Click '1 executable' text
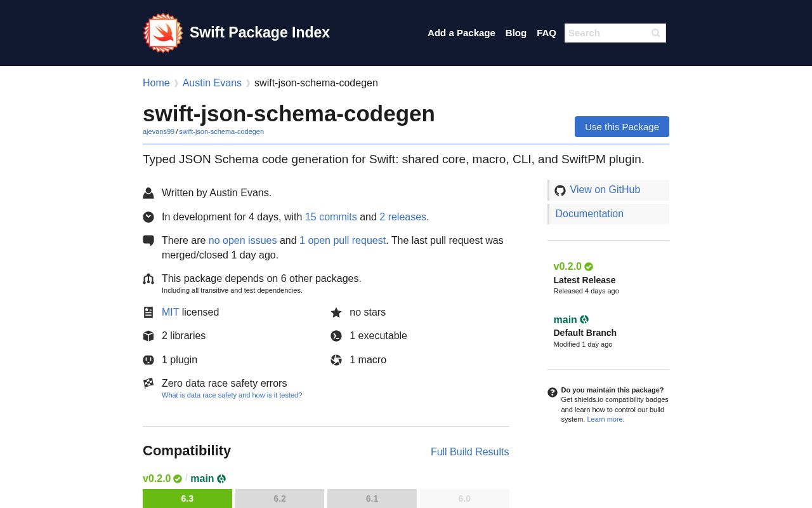The image size is (812, 508). [x=378, y=336]
